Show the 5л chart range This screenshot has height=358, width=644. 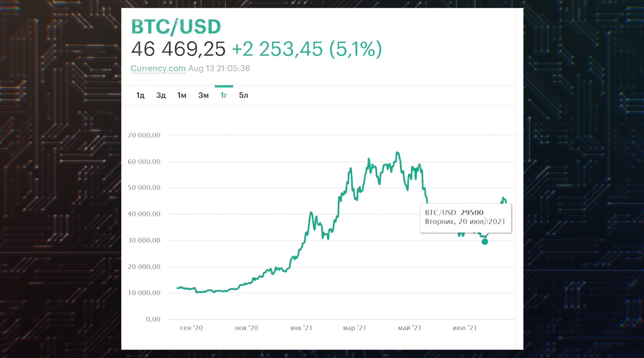click(x=244, y=95)
